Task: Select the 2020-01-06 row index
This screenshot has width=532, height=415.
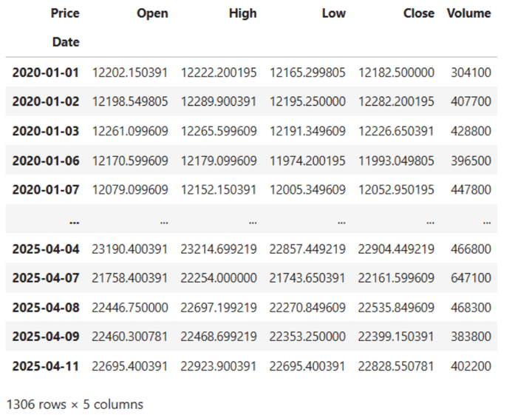Action: pos(46,161)
